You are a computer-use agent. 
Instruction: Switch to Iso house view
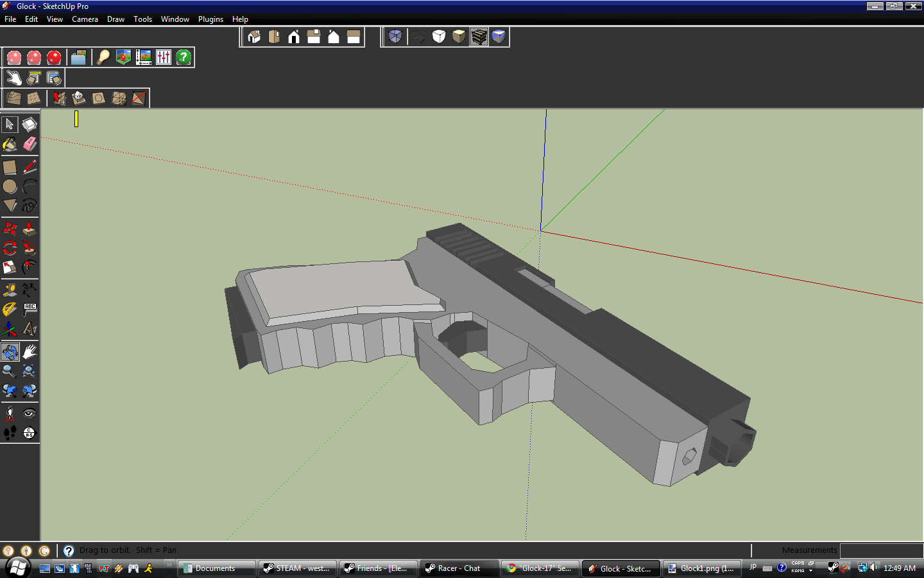(x=254, y=37)
